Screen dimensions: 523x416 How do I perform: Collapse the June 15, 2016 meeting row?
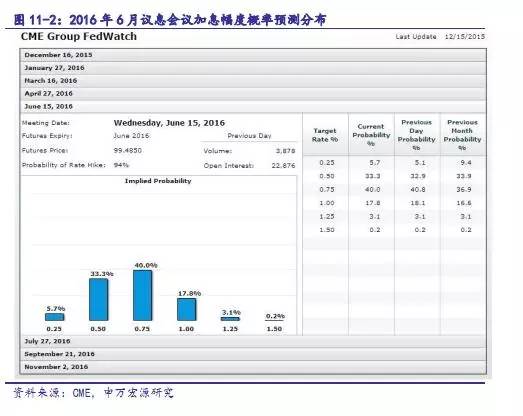(253, 106)
